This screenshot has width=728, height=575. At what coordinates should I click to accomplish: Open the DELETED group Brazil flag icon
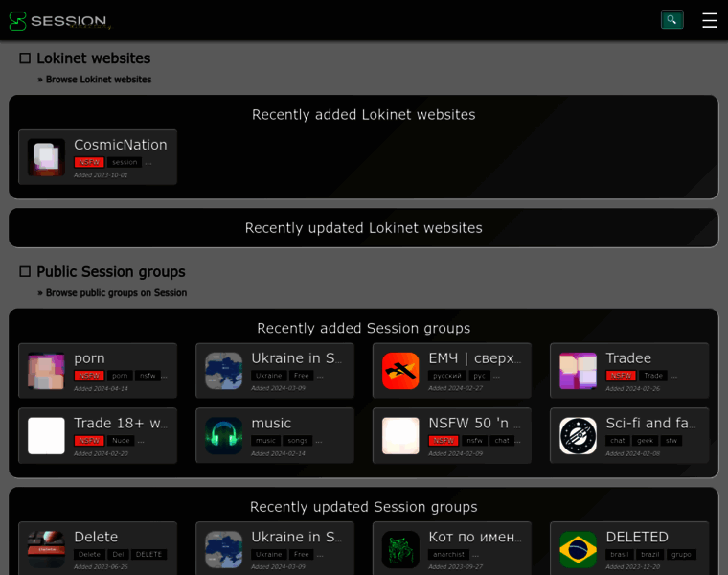[x=578, y=549]
